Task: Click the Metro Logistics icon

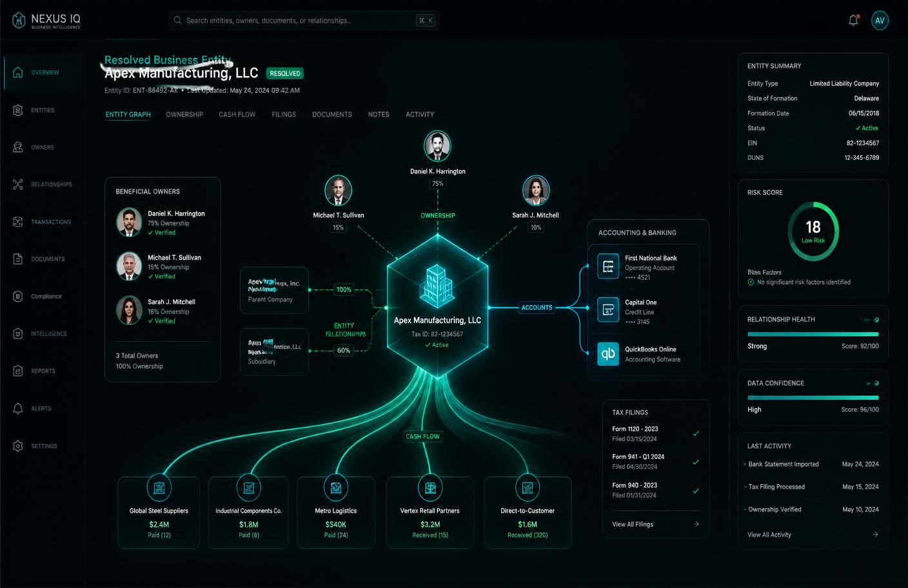Action: [x=336, y=488]
